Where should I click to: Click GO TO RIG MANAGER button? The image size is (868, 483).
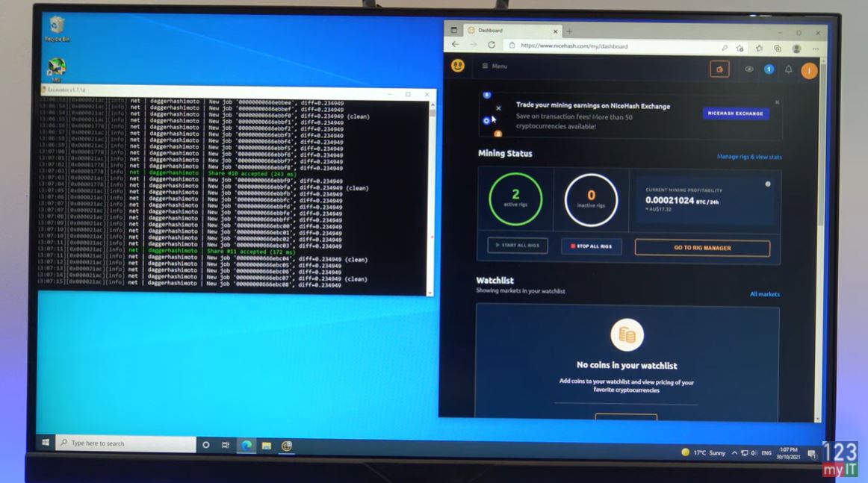(702, 248)
